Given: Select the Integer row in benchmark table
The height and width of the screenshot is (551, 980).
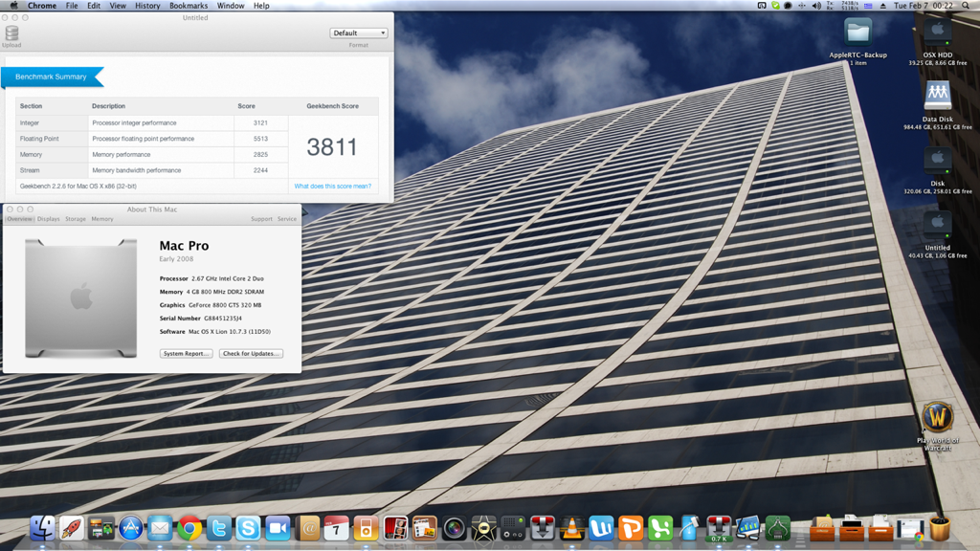Looking at the screenshot, I should [x=152, y=123].
